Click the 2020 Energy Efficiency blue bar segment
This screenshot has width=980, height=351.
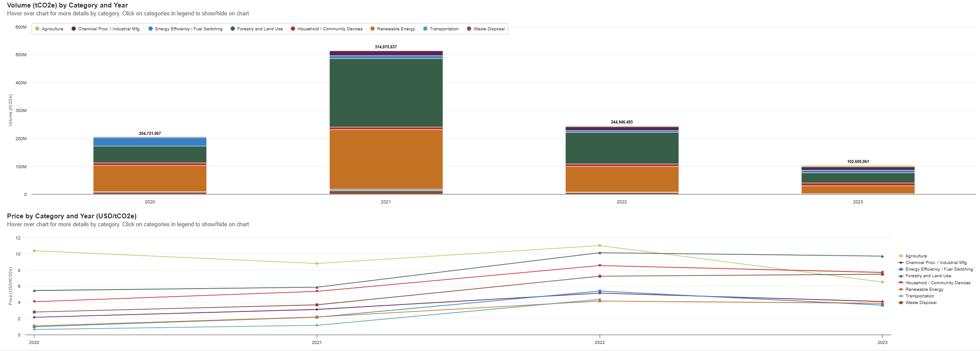[x=150, y=142]
